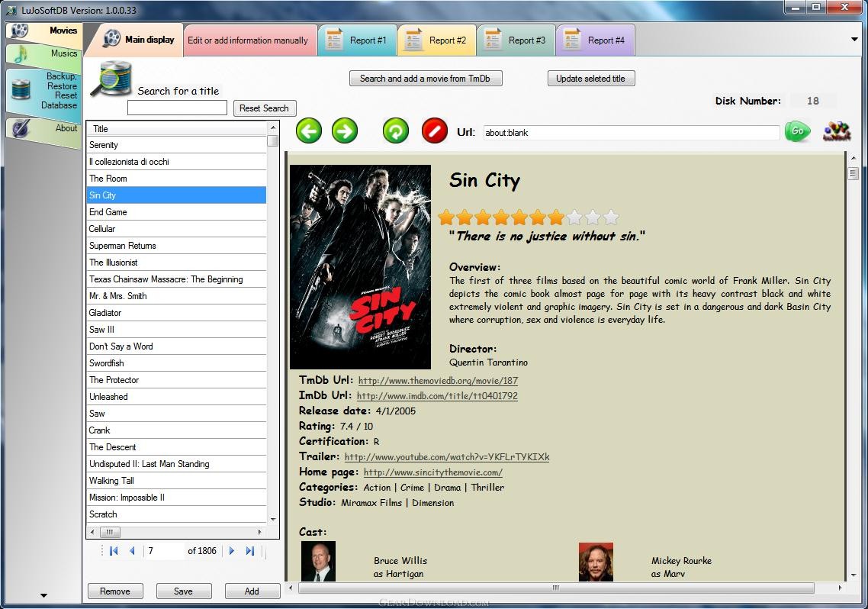Select Texas Chainsaw Massacre: The Beginning row
This screenshot has height=609, width=868.
coord(177,279)
